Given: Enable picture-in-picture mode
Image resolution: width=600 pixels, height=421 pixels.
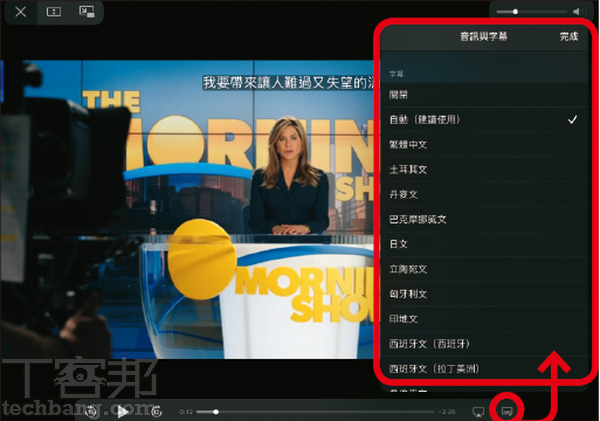Looking at the screenshot, I should (x=87, y=12).
